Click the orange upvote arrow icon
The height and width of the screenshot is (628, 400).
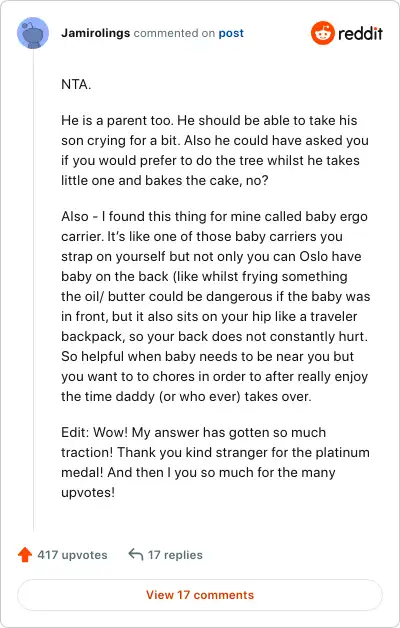tap(25, 555)
